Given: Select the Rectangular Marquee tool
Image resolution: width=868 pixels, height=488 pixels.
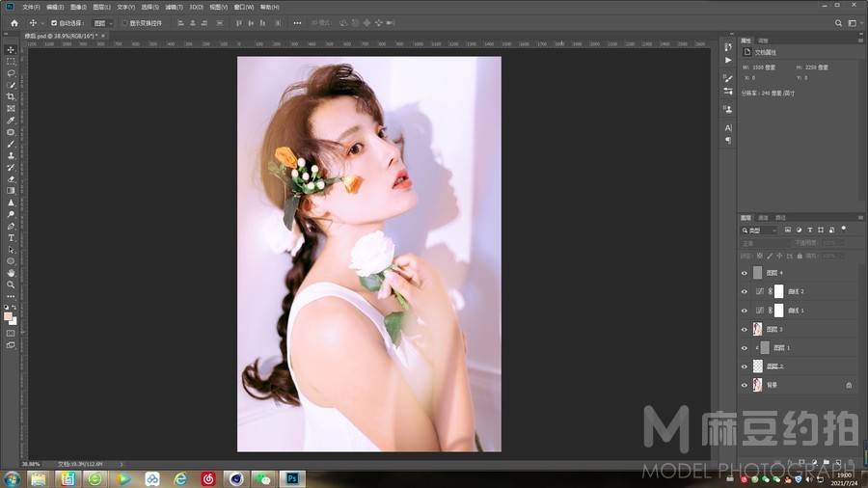Looking at the screenshot, I should (x=11, y=62).
